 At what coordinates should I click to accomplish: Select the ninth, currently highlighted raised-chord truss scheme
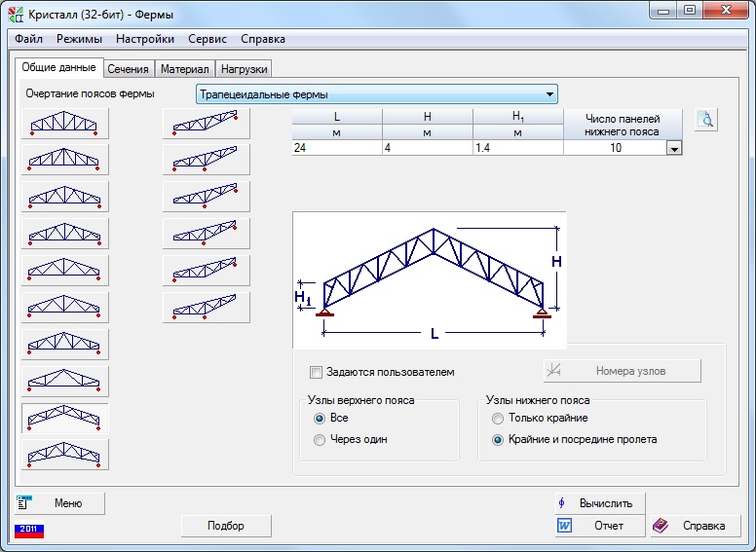tap(65, 419)
